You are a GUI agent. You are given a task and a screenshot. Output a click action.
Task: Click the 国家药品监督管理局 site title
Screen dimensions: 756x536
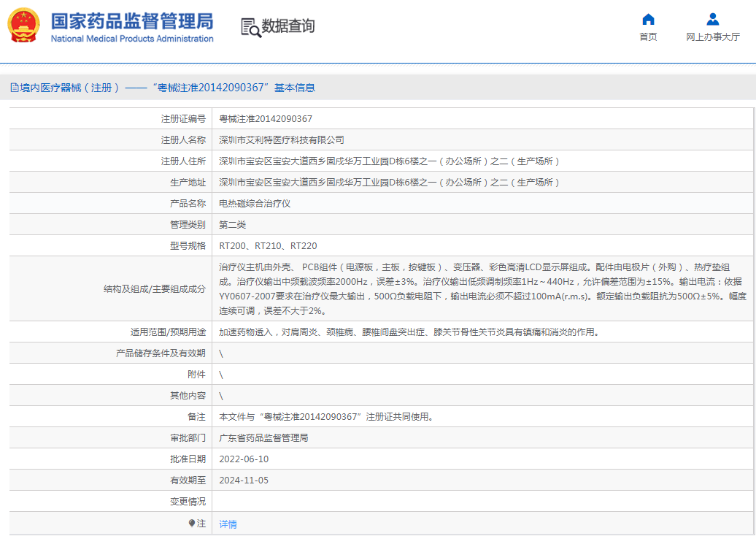[x=132, y=20]
